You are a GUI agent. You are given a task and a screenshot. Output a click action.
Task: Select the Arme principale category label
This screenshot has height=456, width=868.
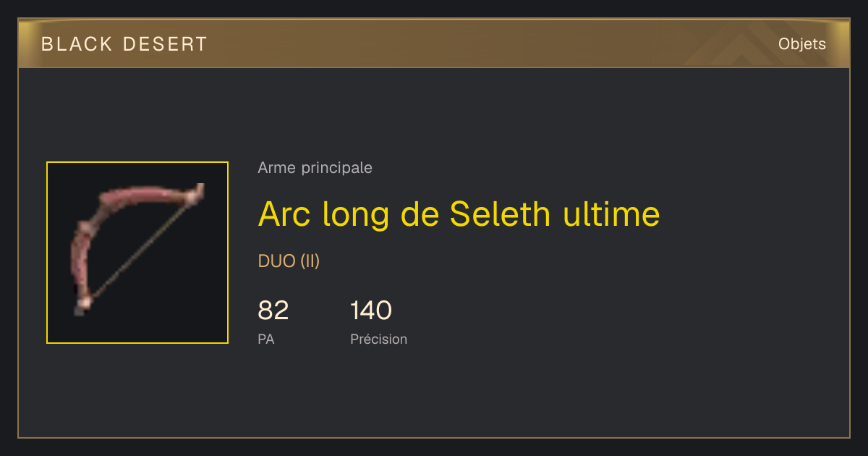(x=315, y=168)
